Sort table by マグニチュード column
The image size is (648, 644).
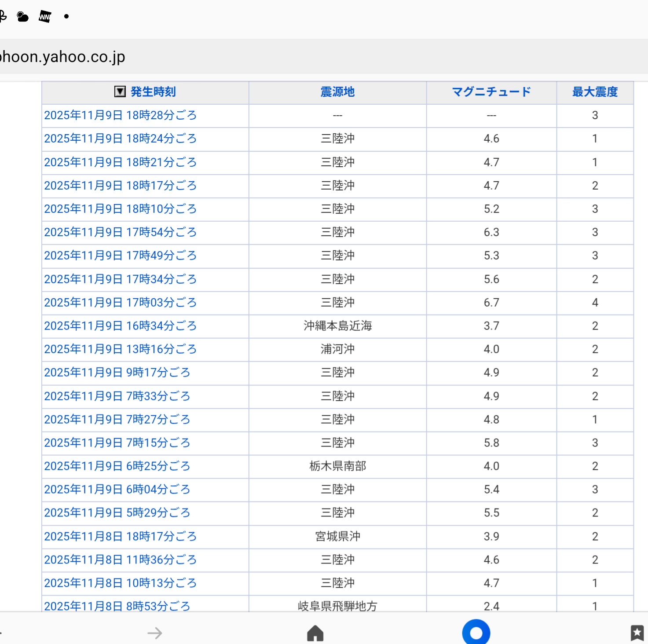(x=491, y=92)
